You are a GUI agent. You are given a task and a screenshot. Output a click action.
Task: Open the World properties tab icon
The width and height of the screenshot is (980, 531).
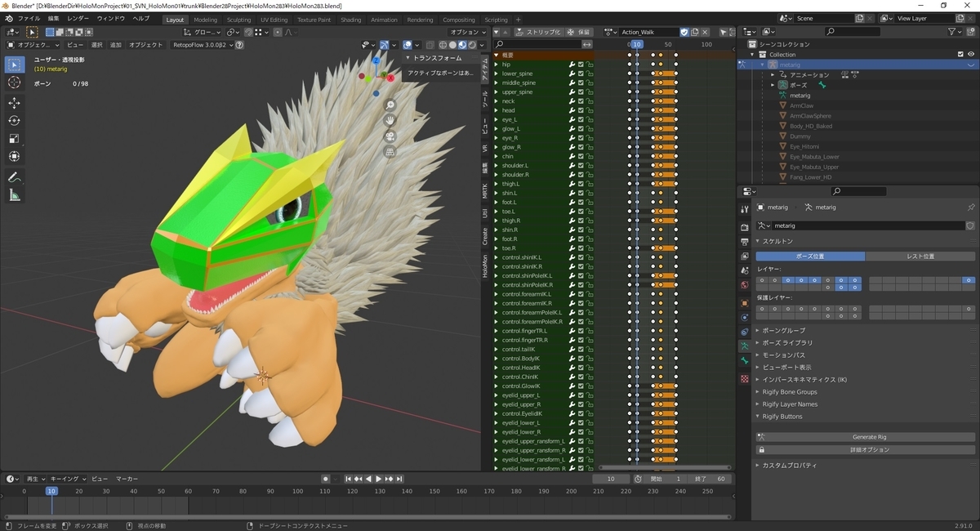[x=745, y=285]
